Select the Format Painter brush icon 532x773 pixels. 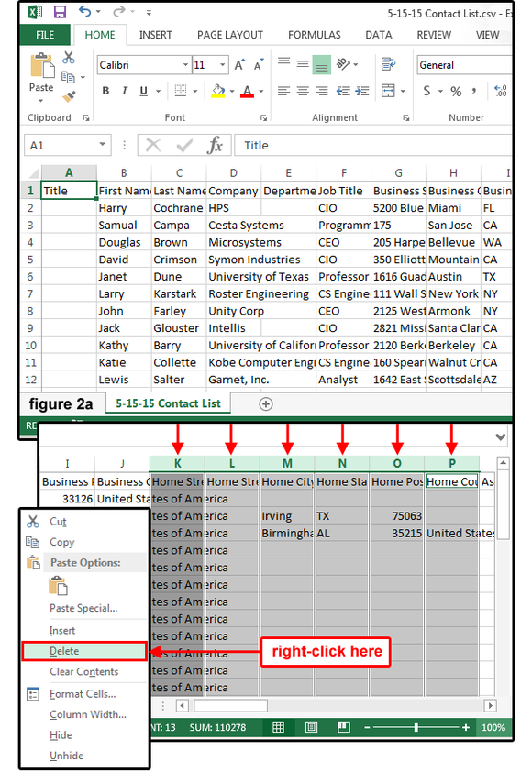coord(69,95)
